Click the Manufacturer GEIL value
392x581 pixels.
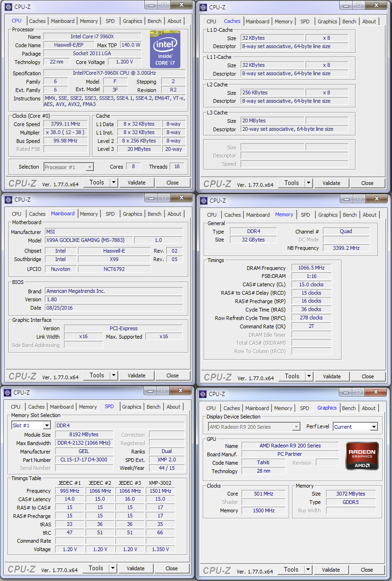coord(84,452)
